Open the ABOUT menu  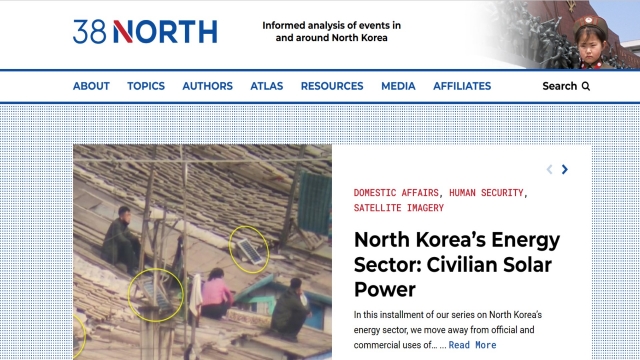[91, 86]
